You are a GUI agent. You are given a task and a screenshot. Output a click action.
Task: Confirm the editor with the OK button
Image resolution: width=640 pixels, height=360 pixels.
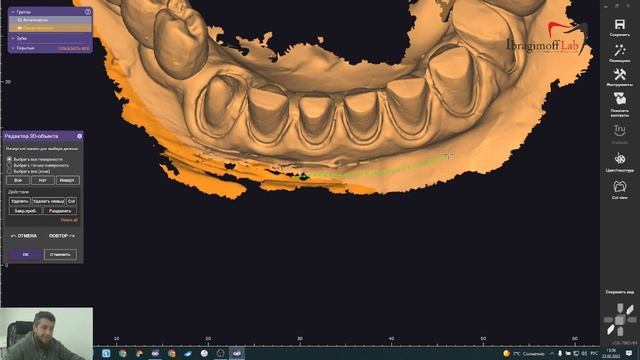[25, 254]
